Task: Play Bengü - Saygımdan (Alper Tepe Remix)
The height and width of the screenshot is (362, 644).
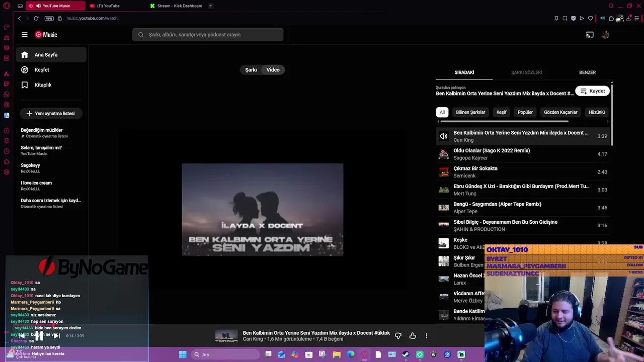Action: 523,208
